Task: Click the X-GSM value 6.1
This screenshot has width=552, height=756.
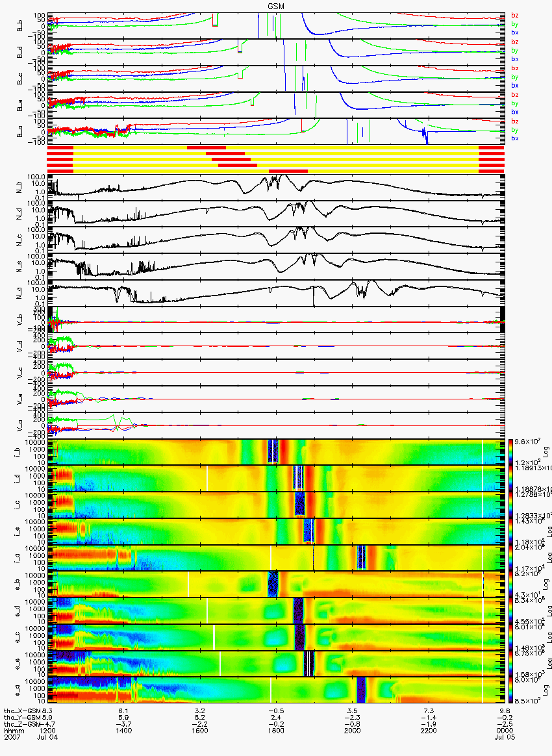Action: (x=123, y=711)
